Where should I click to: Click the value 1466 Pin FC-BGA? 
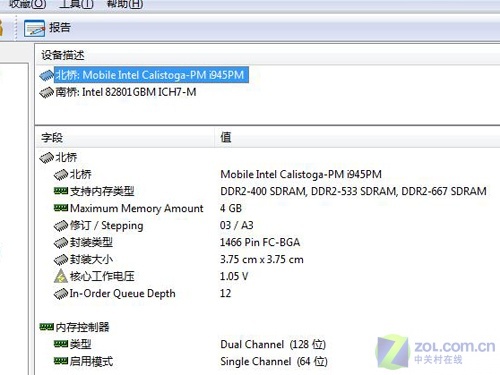[260, 242]
